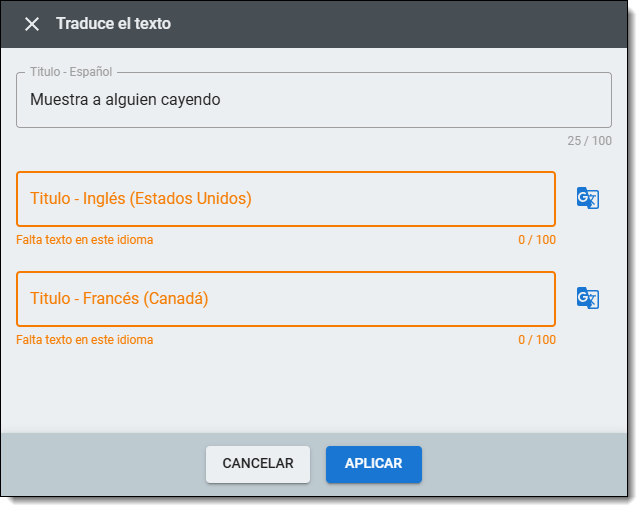Screen dimensions: 643x512
Task: Click the small 'Título - Español' floating label
Action: [x=71, y=72]
